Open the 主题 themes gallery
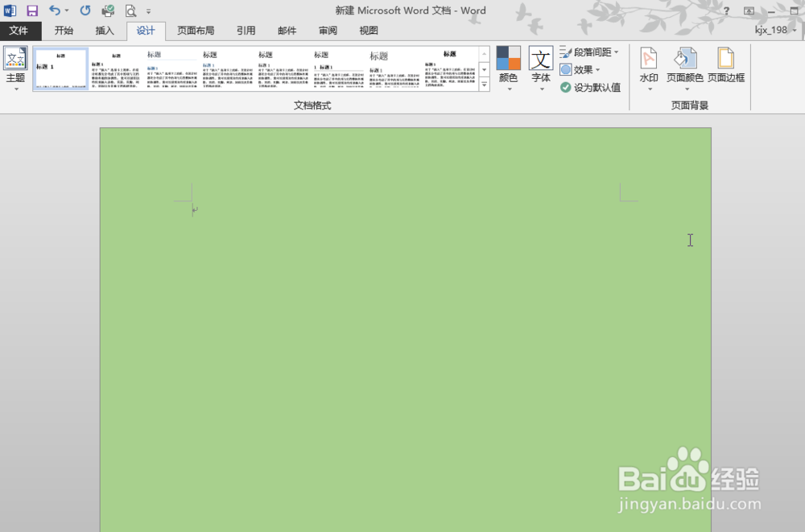Viewport: 805px width, 532px height. 15,68
